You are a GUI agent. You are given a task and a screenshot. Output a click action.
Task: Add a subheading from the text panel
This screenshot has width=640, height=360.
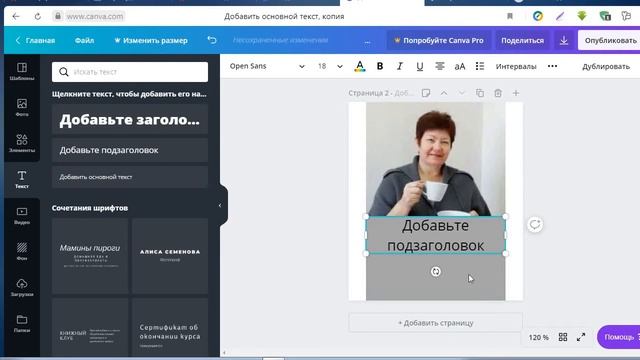130,150
